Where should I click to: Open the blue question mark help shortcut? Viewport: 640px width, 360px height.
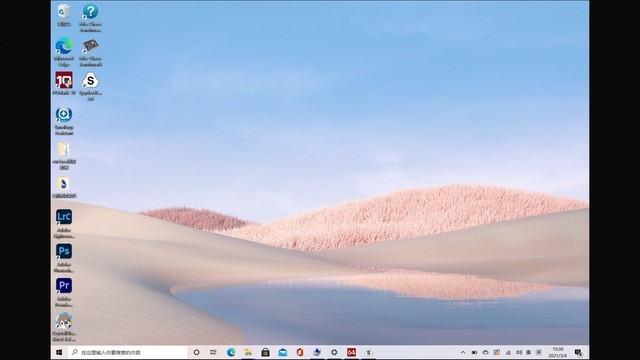[x=90, y=17]
